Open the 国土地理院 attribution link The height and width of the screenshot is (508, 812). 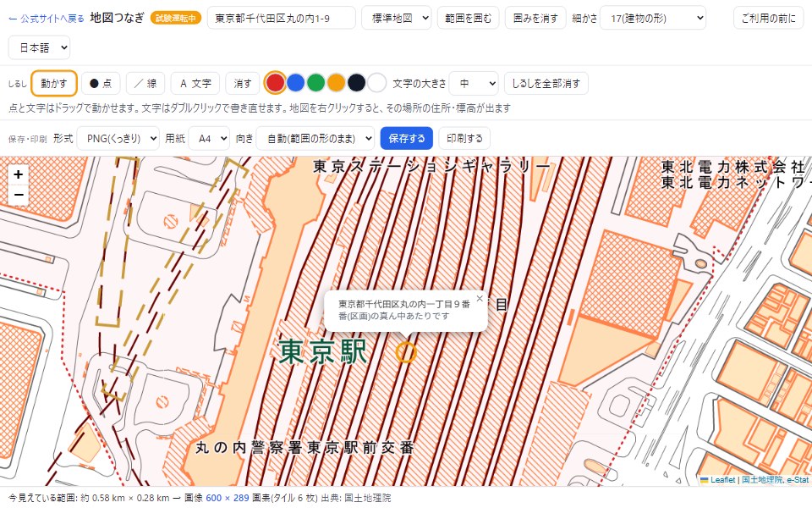[762, 480]
